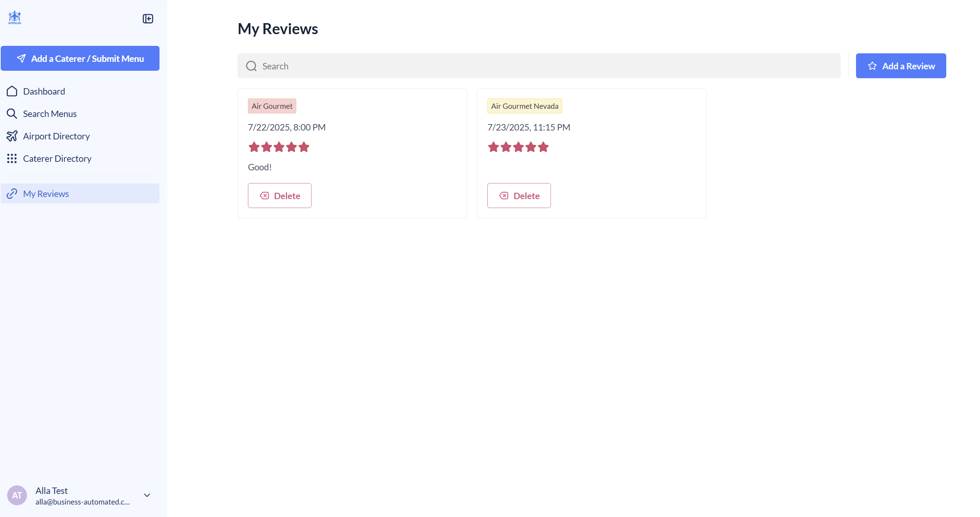
Task: Open the Dashboard page
Action: pyautogui.click(x=44, y=91)
